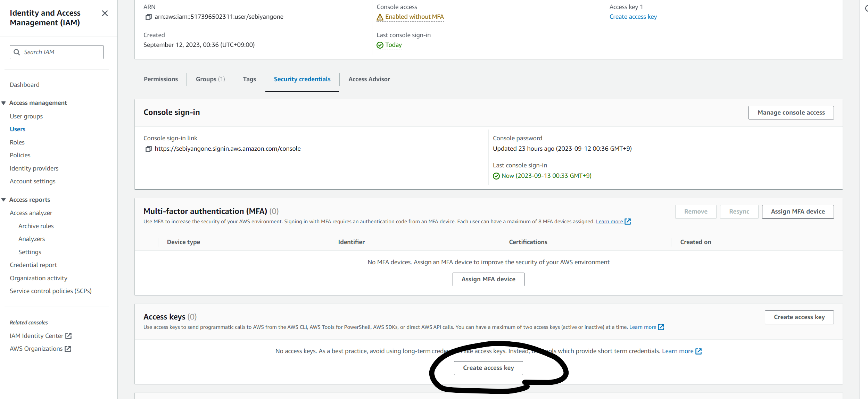Switch to the Groups (1) tab
The width and height of the screenshot is (868, 399).
[x=210, y=79]
